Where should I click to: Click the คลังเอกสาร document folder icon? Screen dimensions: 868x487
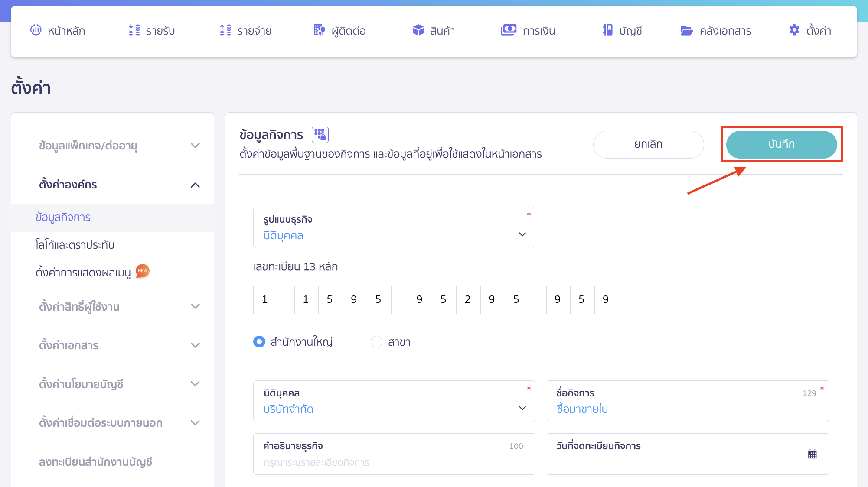pos(687,30)
